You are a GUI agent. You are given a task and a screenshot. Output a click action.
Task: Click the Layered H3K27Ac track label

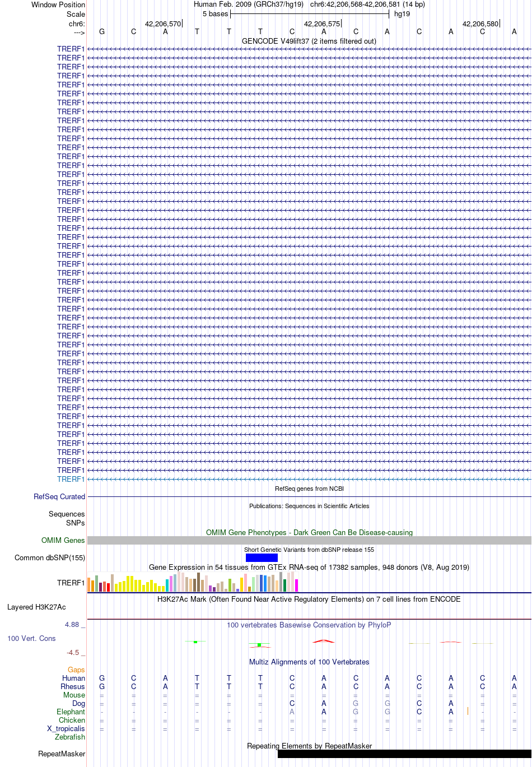pos(36,607)
